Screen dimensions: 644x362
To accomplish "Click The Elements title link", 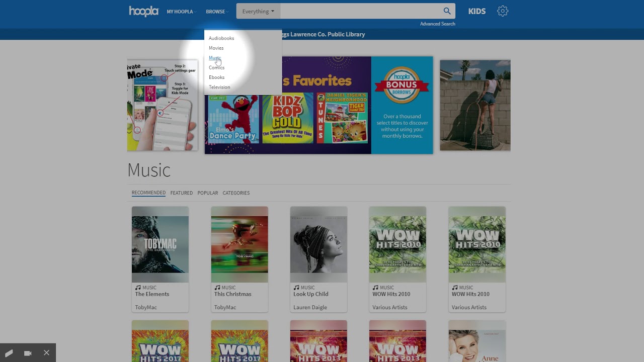I will pos(152,294).
